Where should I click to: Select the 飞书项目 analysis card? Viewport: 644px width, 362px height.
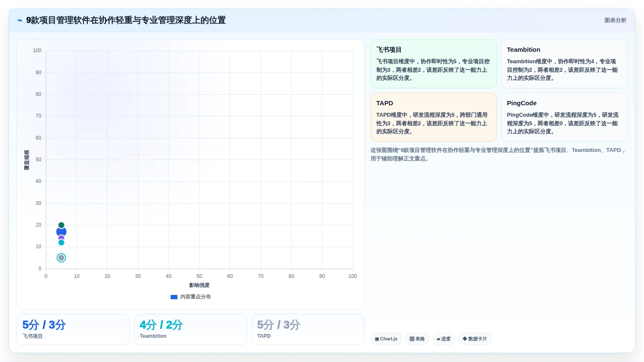point(433,64)
